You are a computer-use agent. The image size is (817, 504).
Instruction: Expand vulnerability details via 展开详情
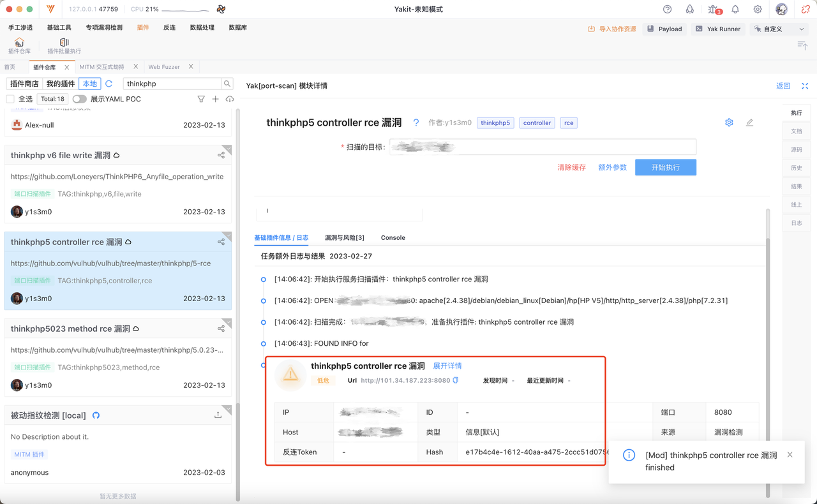tap(447, 366)
